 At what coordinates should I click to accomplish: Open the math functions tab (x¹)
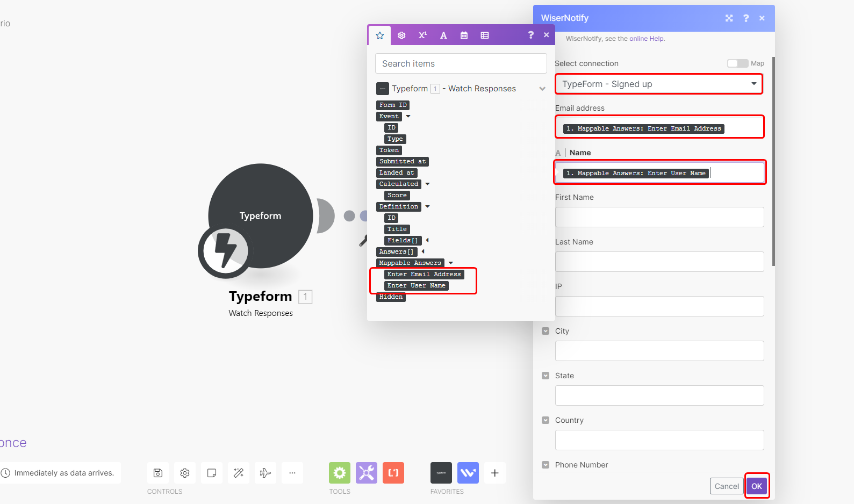(422, 35)
